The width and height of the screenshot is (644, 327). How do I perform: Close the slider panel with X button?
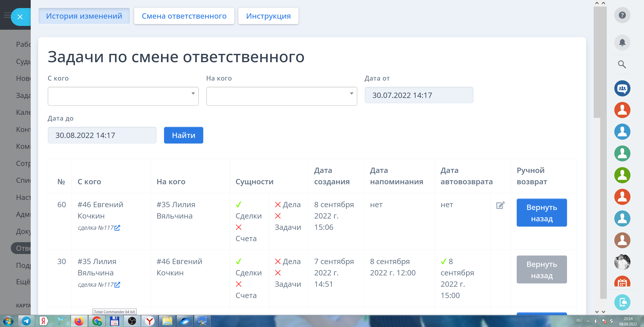coord(20,17)
